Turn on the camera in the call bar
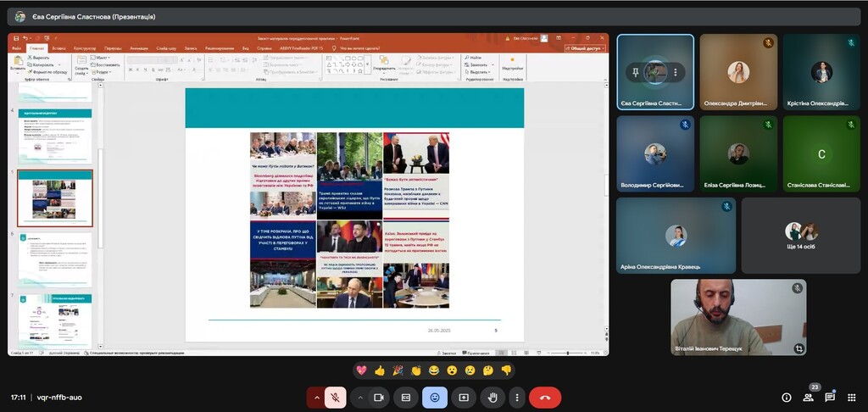This screenshot has height=412, width=868. [379, 397]
